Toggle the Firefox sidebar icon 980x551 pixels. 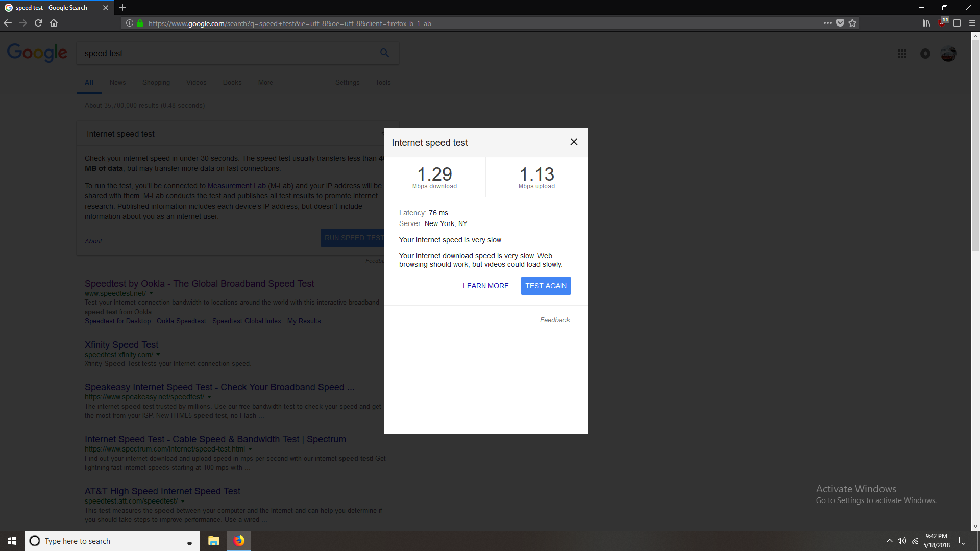point(957,23)
